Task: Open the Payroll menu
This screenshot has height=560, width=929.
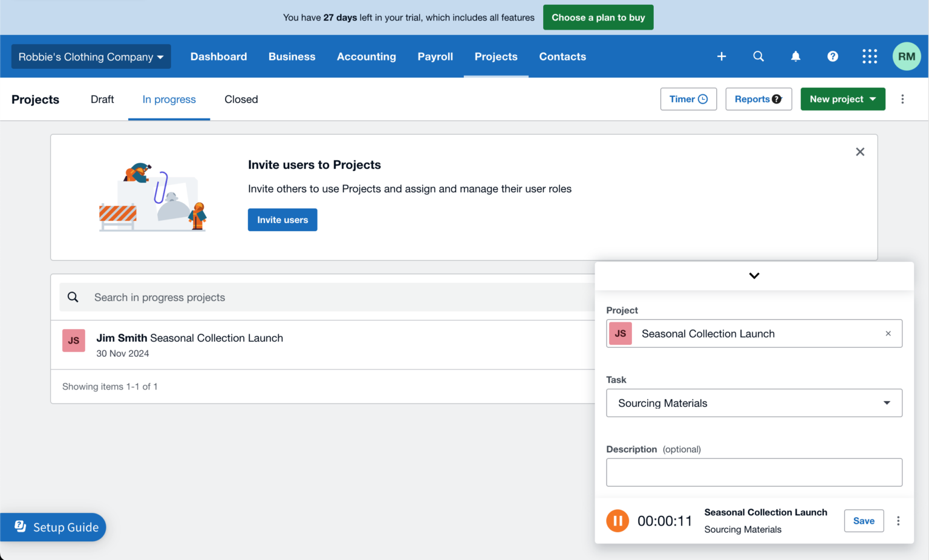Action: [x=435, y=56]
